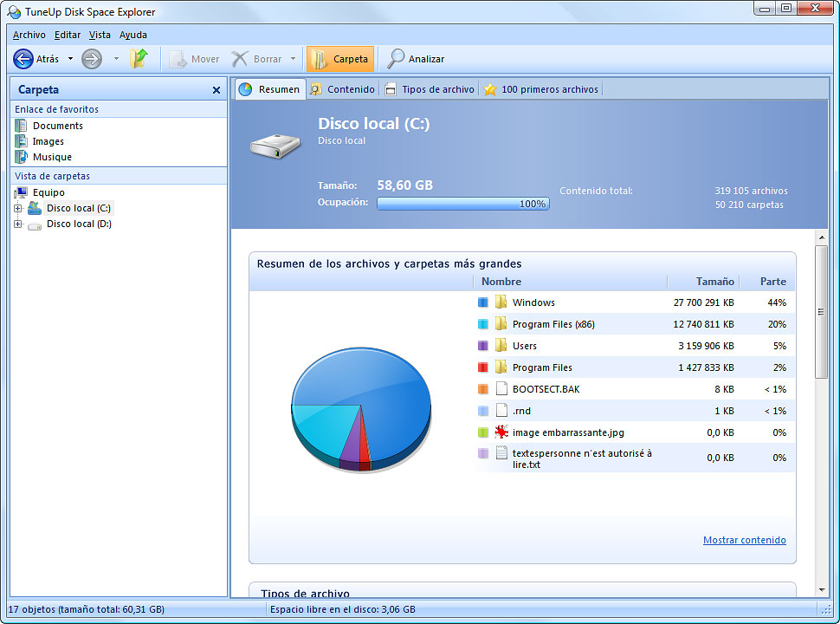Select the Windows row name

(x=533, y=302)
